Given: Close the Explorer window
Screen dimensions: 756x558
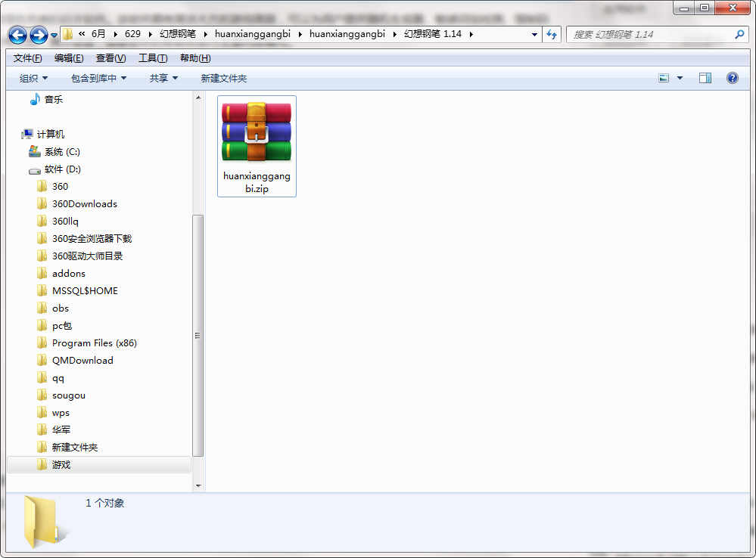Looking at the screenshot, I should pyautogui.click(x=733, y=8).
